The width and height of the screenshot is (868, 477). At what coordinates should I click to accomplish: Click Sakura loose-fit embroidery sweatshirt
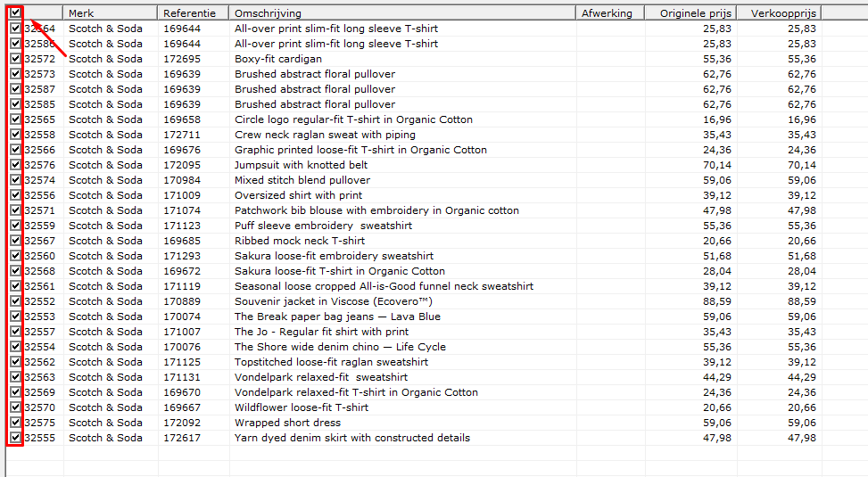334,256
